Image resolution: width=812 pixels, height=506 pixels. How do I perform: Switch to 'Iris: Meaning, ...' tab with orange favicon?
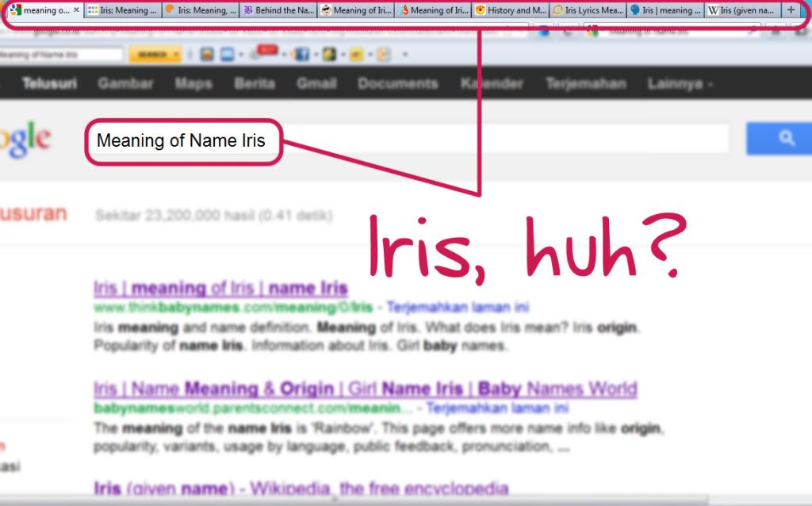pos(201,10)
